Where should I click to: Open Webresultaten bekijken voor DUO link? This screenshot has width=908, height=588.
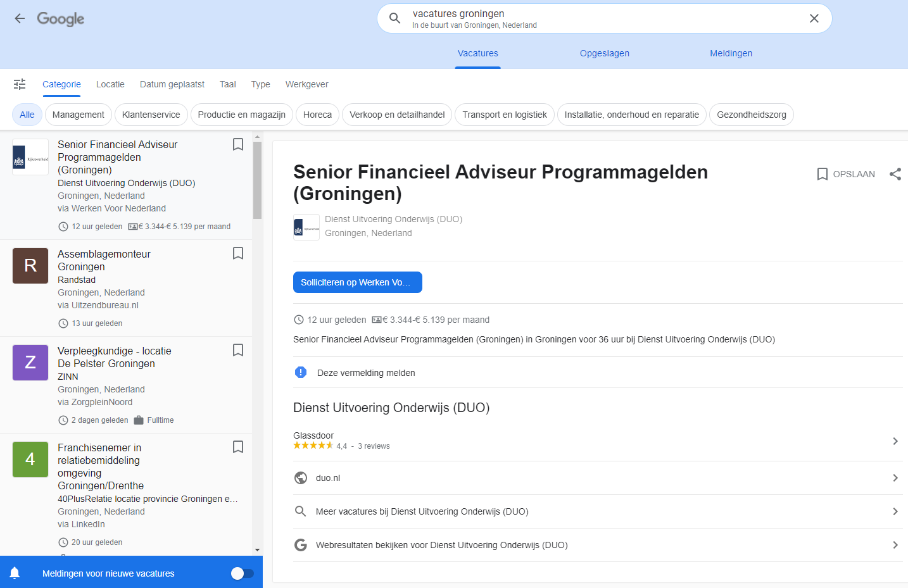[x=442, y=545]
